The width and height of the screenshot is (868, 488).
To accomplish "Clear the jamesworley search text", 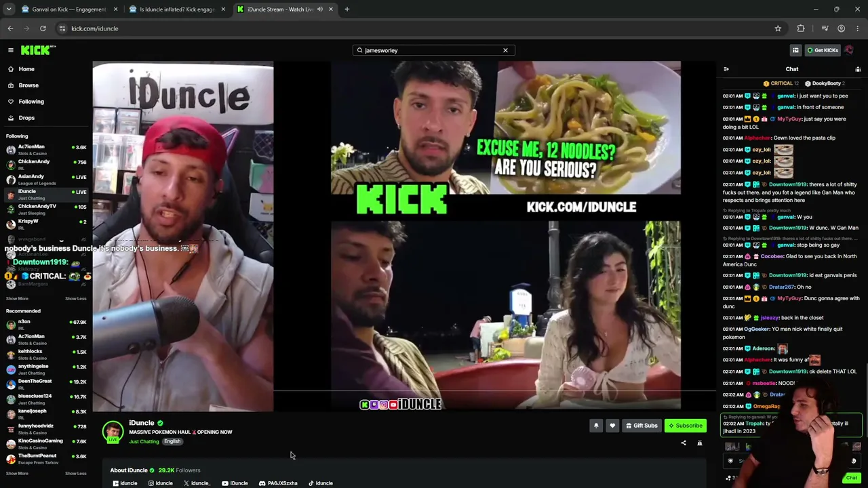I will point(505,50).
